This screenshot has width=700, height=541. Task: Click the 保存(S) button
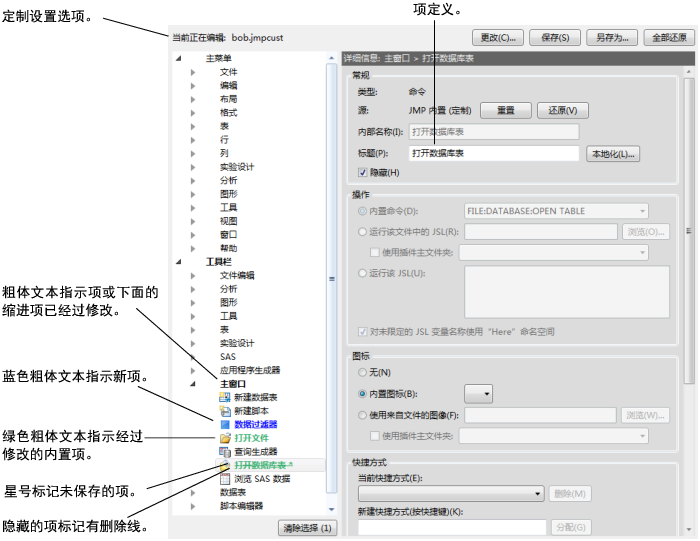tap(555, 37)
